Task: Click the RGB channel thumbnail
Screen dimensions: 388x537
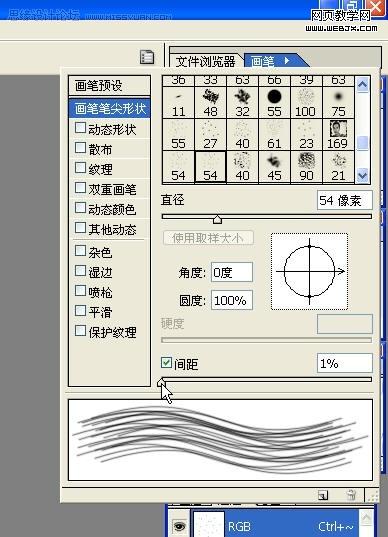Action: click(209, 525)
